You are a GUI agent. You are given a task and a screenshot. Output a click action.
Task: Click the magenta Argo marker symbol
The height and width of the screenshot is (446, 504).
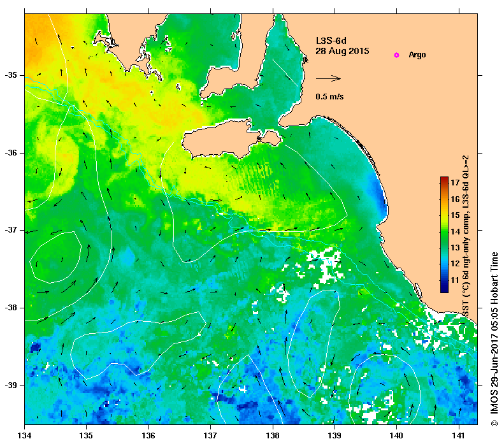point(397,55)
